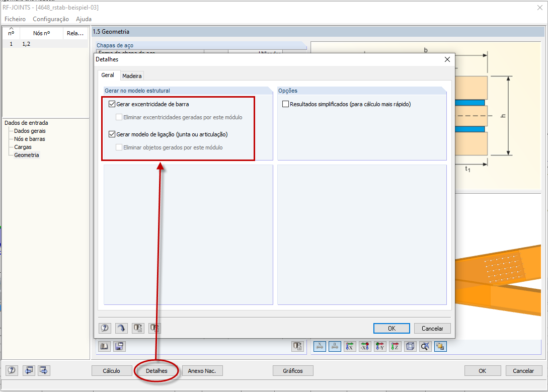The image size is (548, 392).
Task: Uncheck Gerar modelo de ligação checkbox
Action: (x=112, y=134)
